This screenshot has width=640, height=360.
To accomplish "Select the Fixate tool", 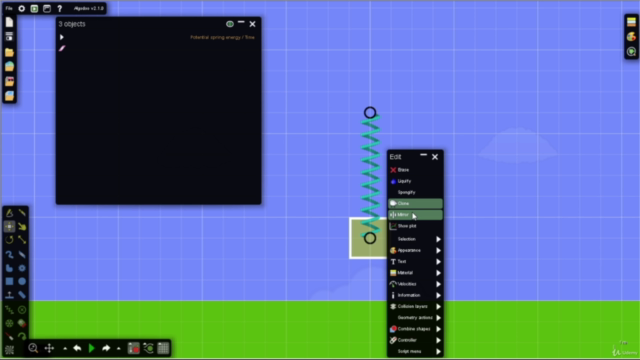I will point(22,310).
